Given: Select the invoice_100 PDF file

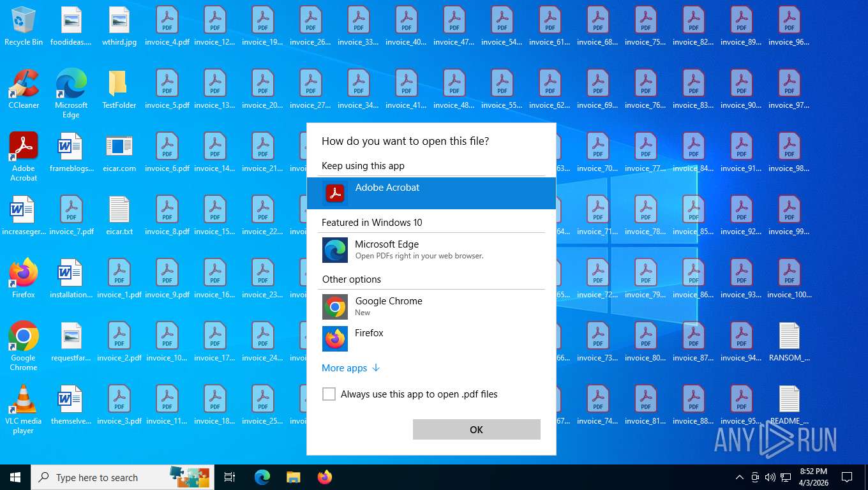Looking at the screenshot, I should pyautogui.click(x=789, y=279).
